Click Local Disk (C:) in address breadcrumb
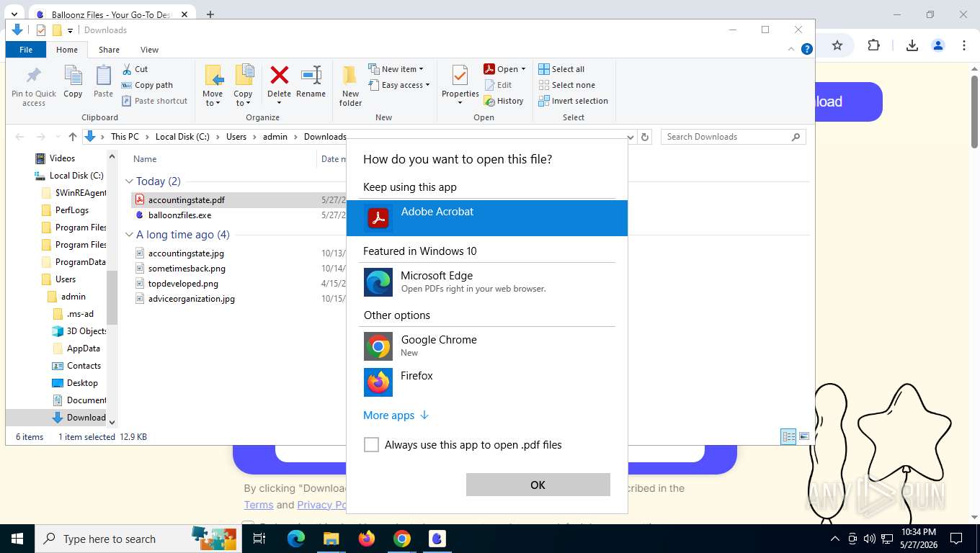This screenshot has width=980, height=553. point(182,137)
